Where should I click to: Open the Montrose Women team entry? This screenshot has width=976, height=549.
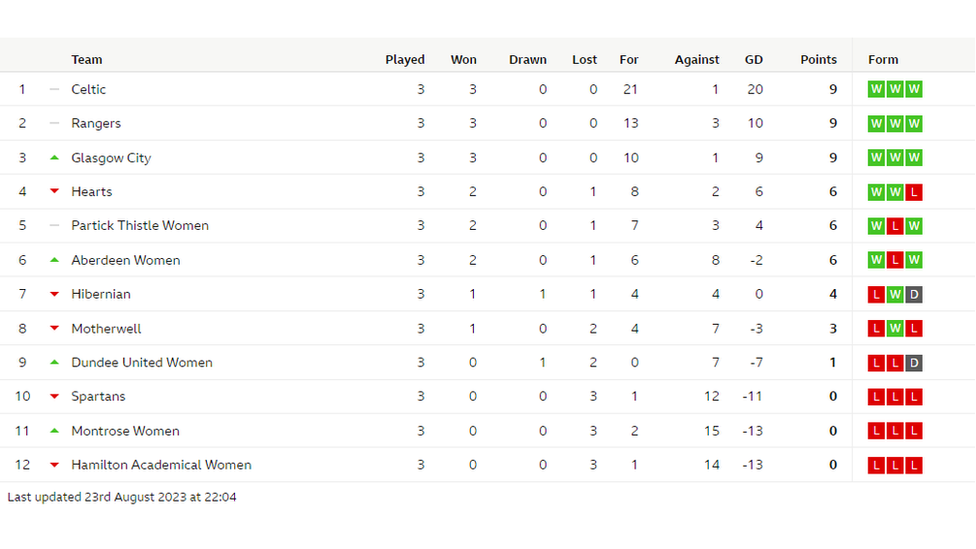click(125, 431)
